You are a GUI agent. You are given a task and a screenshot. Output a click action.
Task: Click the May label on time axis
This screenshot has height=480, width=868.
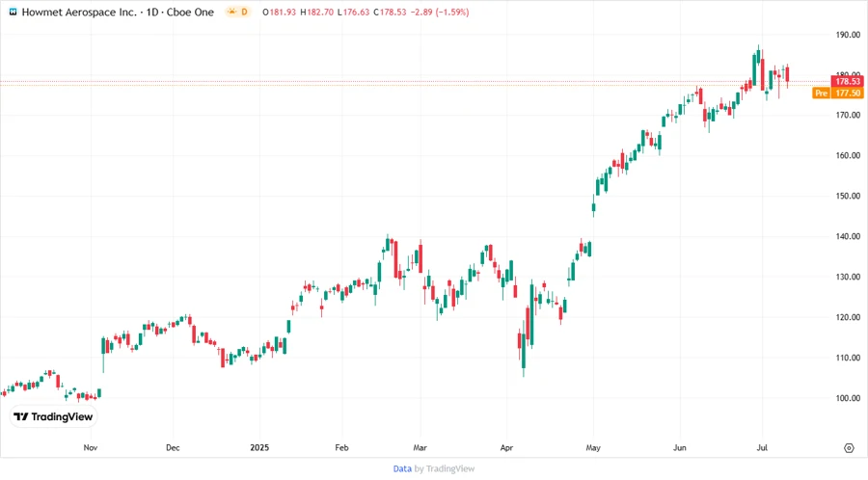tap(593, 447)
